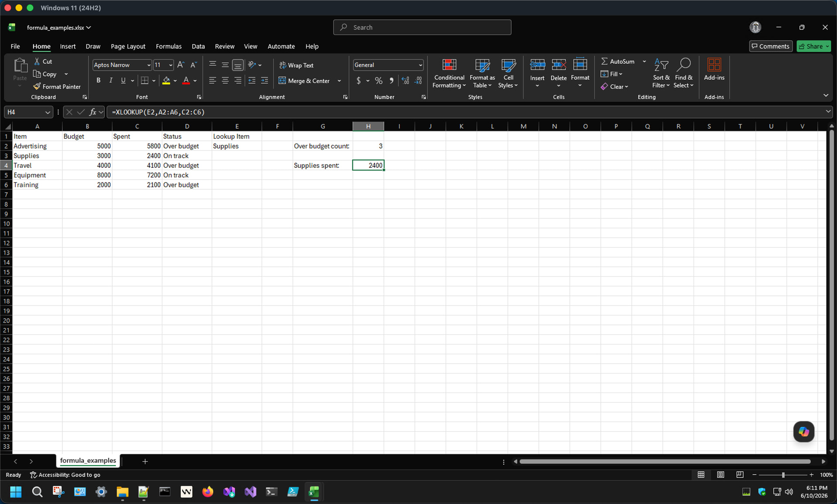Add a new sheet with plus button
The image size is (837, 504).
click(x=145, y=461)
